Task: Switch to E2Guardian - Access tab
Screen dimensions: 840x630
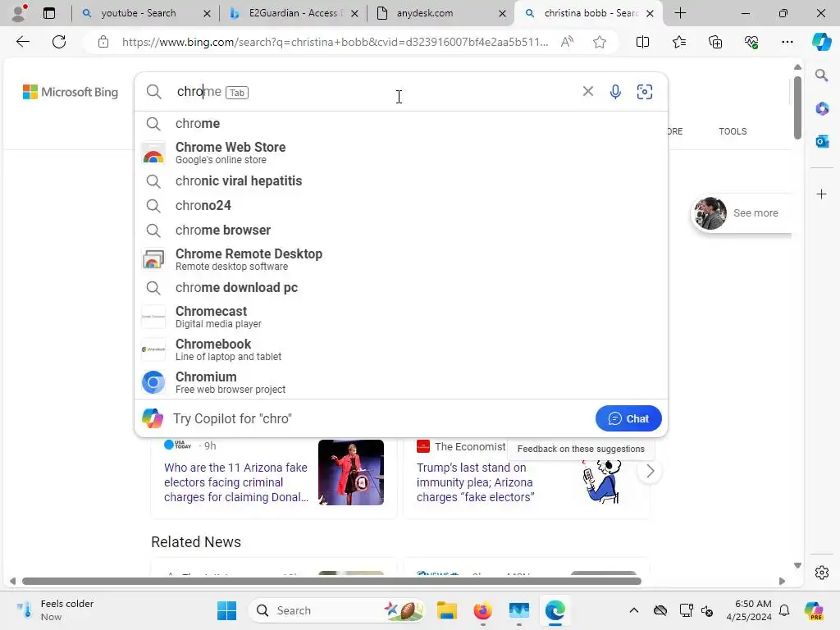Action: coord(292,13)
